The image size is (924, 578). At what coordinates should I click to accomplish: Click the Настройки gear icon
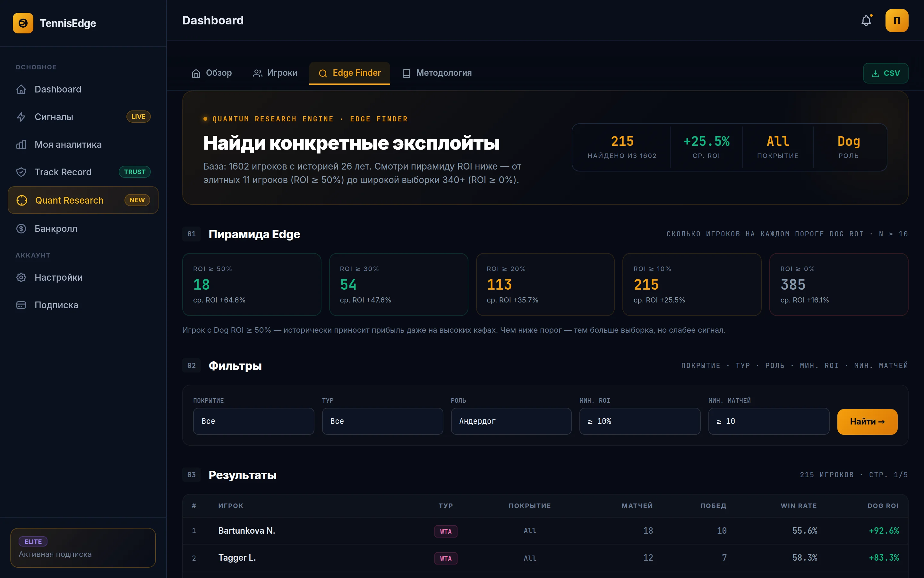[21, 277]
